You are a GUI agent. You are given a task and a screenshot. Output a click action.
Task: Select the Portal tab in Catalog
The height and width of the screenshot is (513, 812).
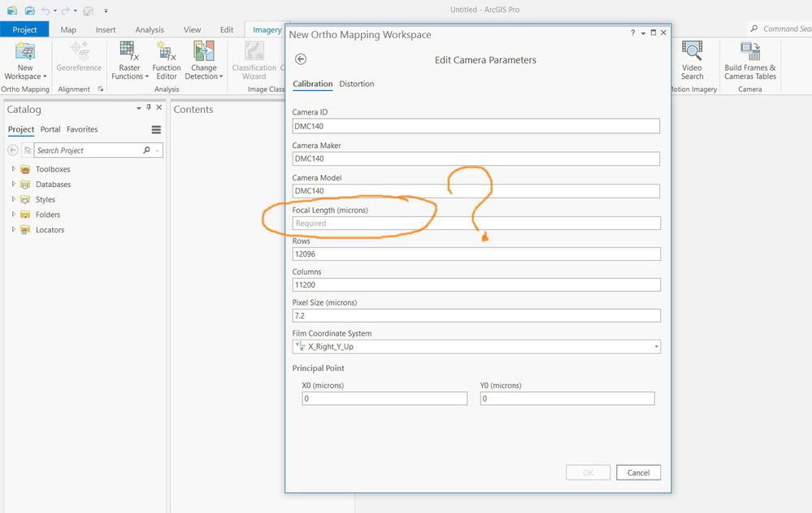(x=50, y=129)
